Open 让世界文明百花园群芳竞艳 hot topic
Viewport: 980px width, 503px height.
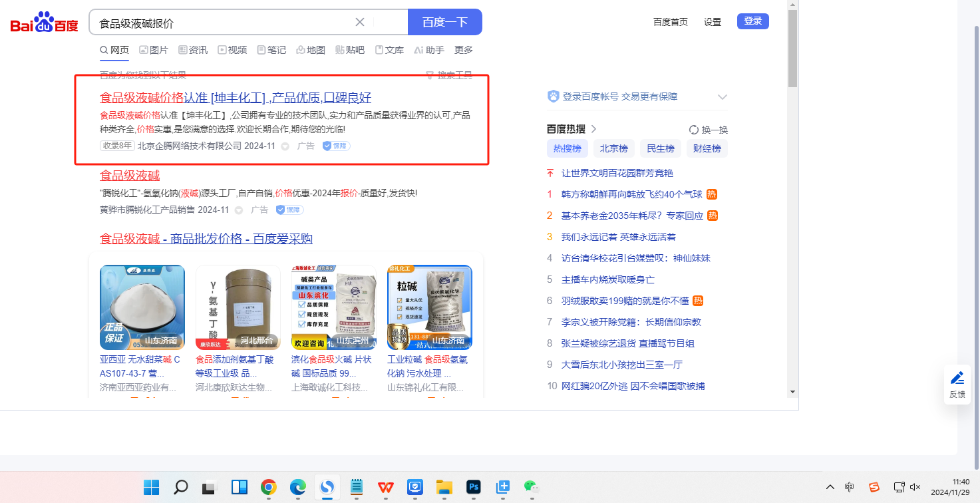(617, 173)
